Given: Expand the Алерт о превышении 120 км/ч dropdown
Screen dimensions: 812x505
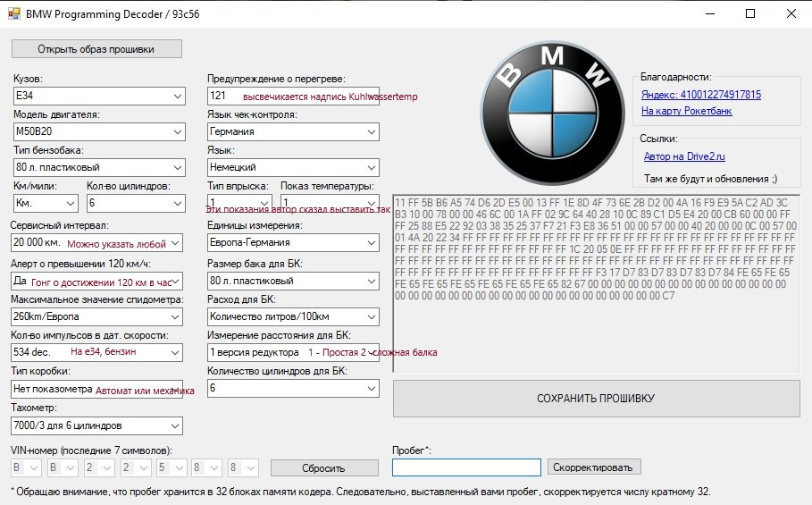Looking at the screenshot, I should point(96,282).
